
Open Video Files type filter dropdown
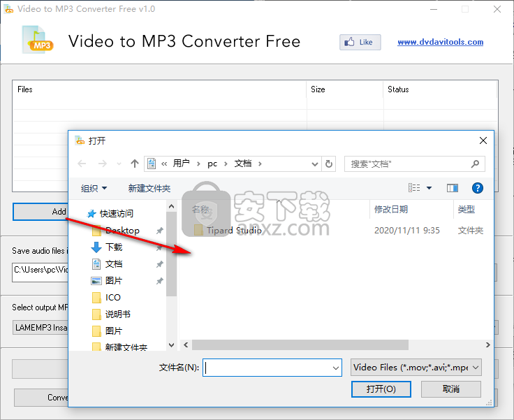point(416,368)
